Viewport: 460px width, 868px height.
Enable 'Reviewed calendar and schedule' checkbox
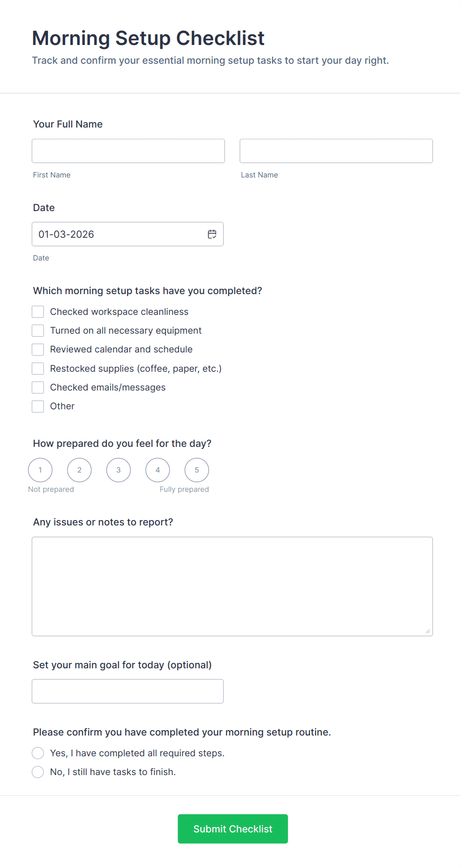click(38, 349)
